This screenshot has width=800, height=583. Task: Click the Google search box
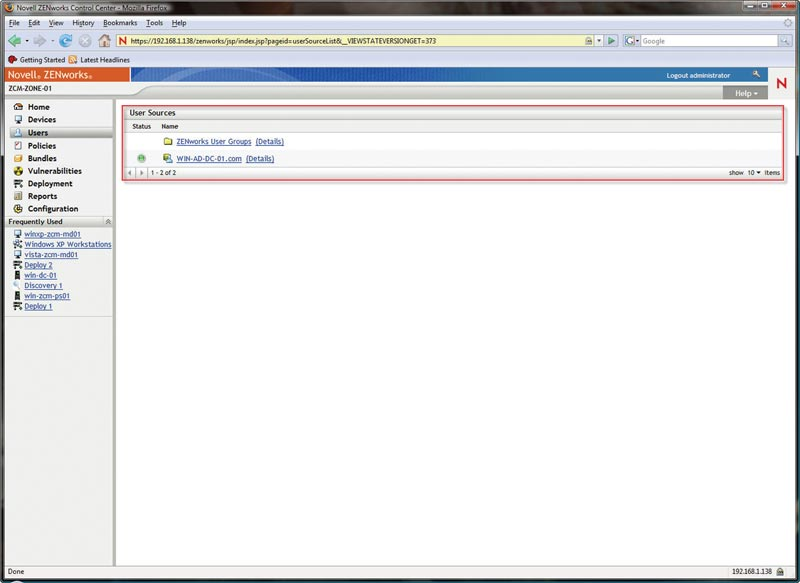[709, 41]
